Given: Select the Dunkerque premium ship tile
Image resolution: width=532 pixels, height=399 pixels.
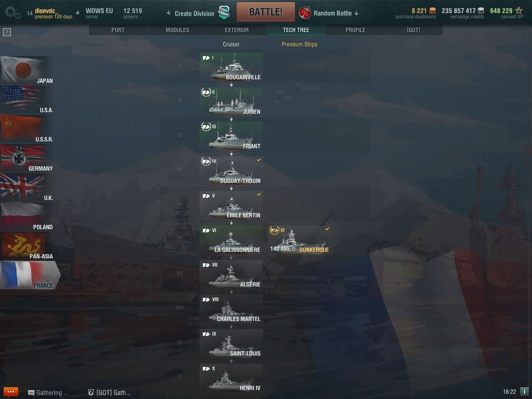Looking at the screenshot, I should click(x=300, y=240).
